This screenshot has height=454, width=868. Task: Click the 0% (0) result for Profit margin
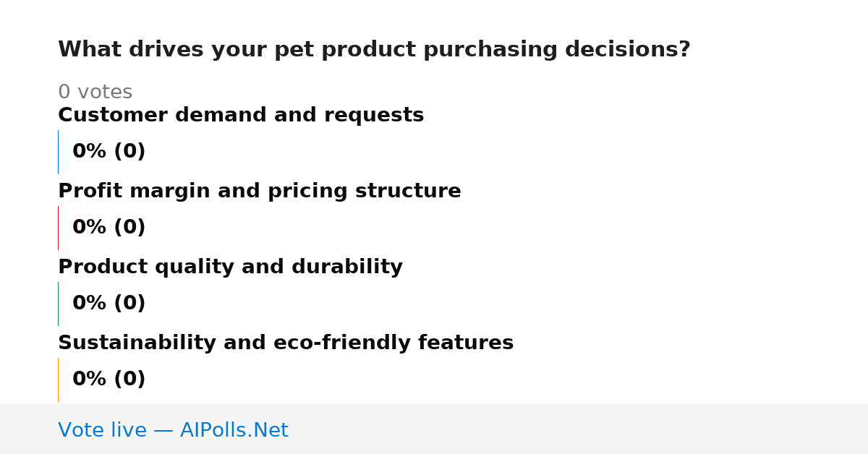(109, 228)
